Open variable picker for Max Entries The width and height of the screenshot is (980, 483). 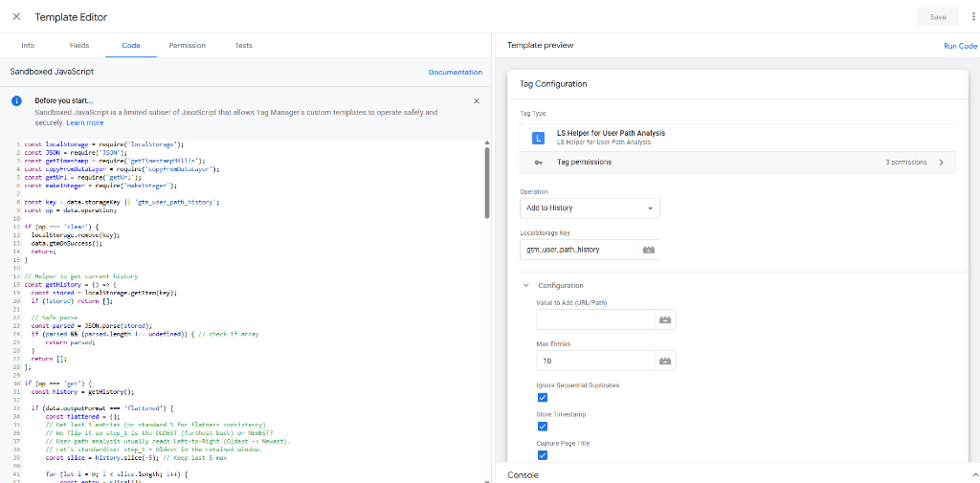(x=664, y=361)
